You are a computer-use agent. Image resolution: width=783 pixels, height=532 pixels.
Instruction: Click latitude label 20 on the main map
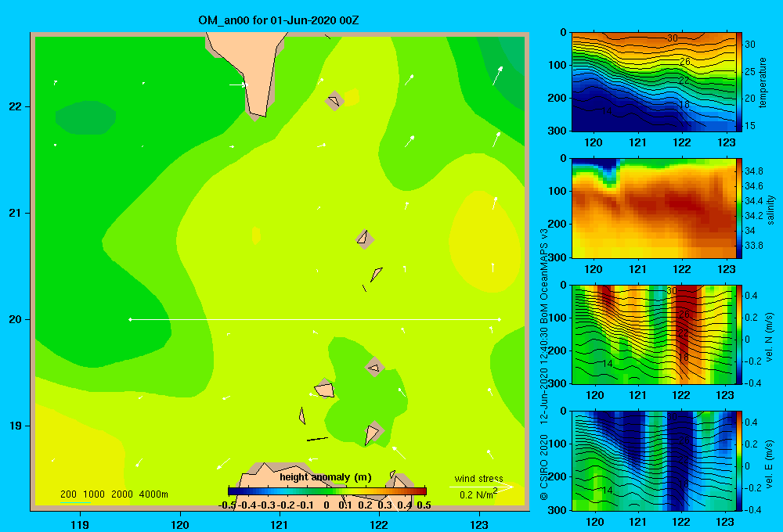click(16, 319)
